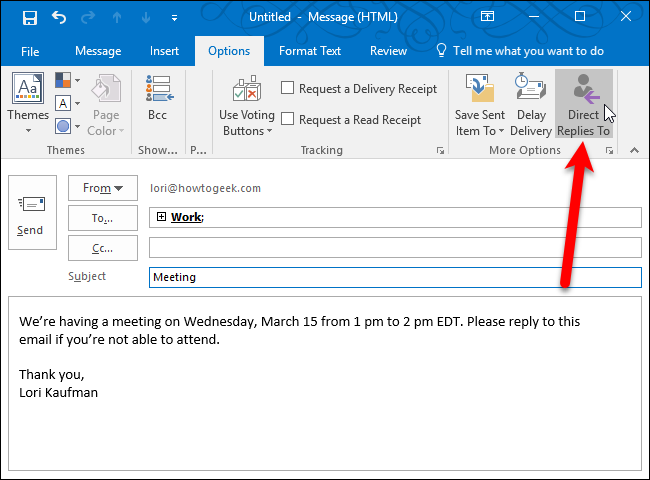Show the Bcc field
The width and height of the screenshot is (650, 480).
pos(157,104)
